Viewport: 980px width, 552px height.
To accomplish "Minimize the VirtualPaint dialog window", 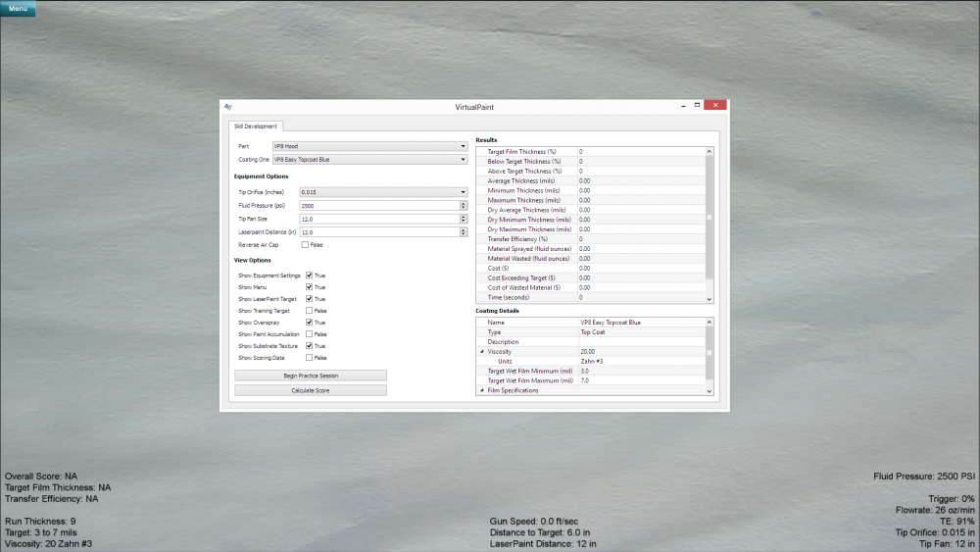I will click(683, 106).
